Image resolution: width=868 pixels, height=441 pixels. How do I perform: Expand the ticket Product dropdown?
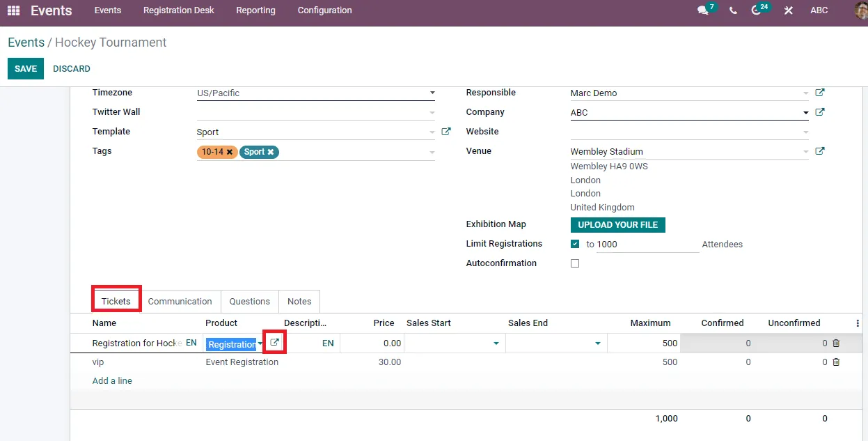pyautogui.click(x=260, y=343)
